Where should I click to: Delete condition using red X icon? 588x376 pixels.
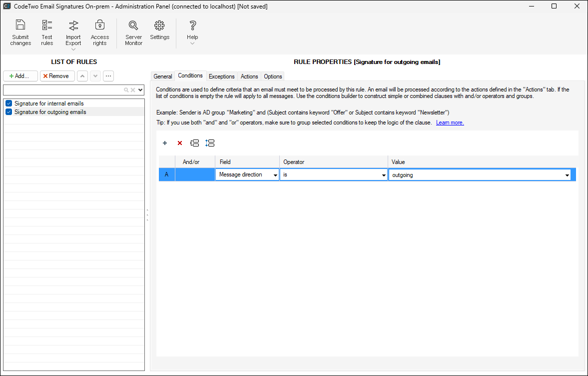point(180,143)
